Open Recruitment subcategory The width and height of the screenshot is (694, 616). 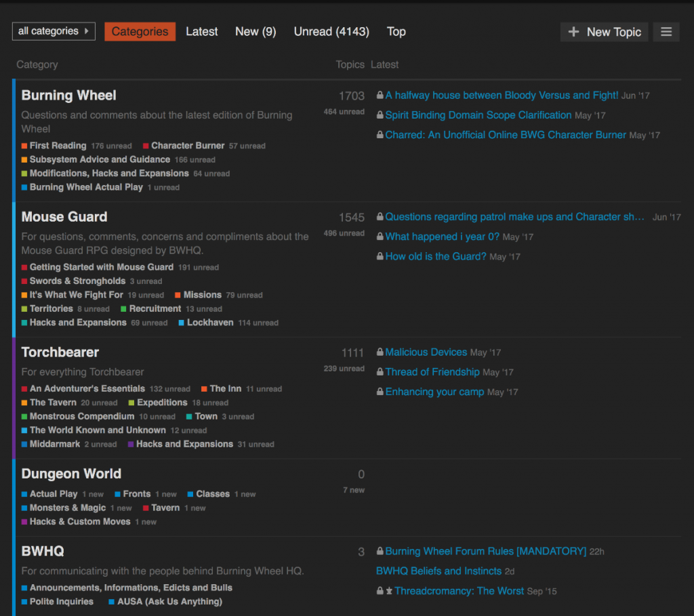pos(155,308)
